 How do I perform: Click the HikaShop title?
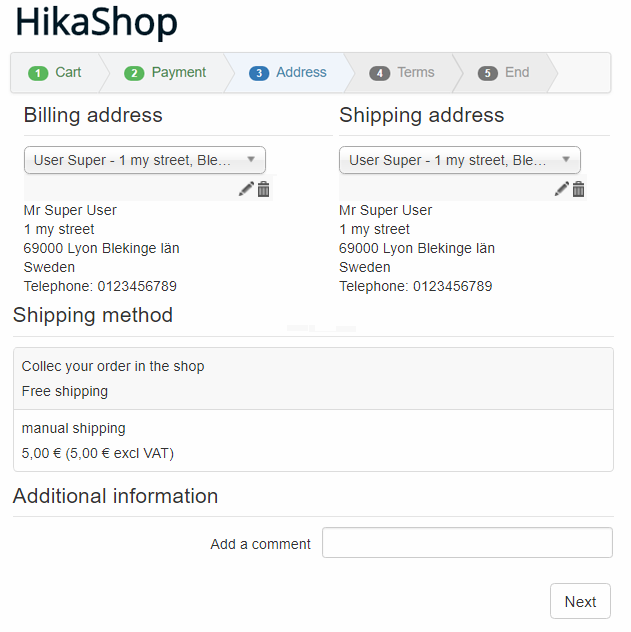[96, 23]
